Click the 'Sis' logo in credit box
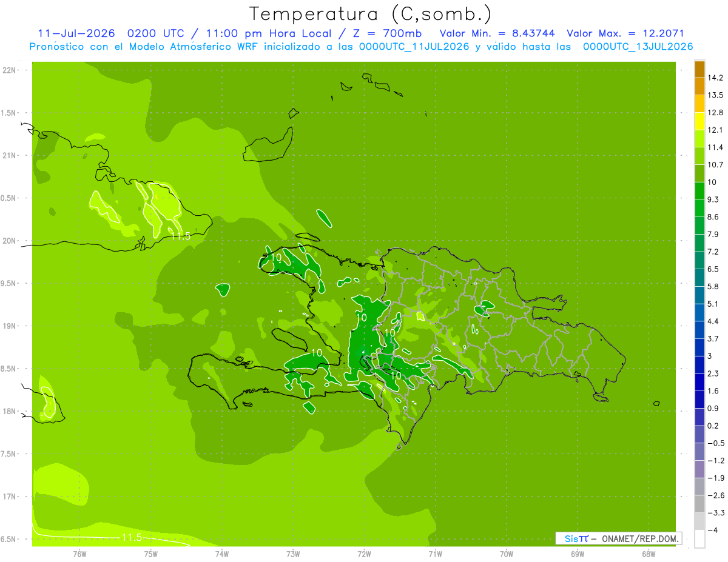The image size is (728, 562). tap(571, 538)
